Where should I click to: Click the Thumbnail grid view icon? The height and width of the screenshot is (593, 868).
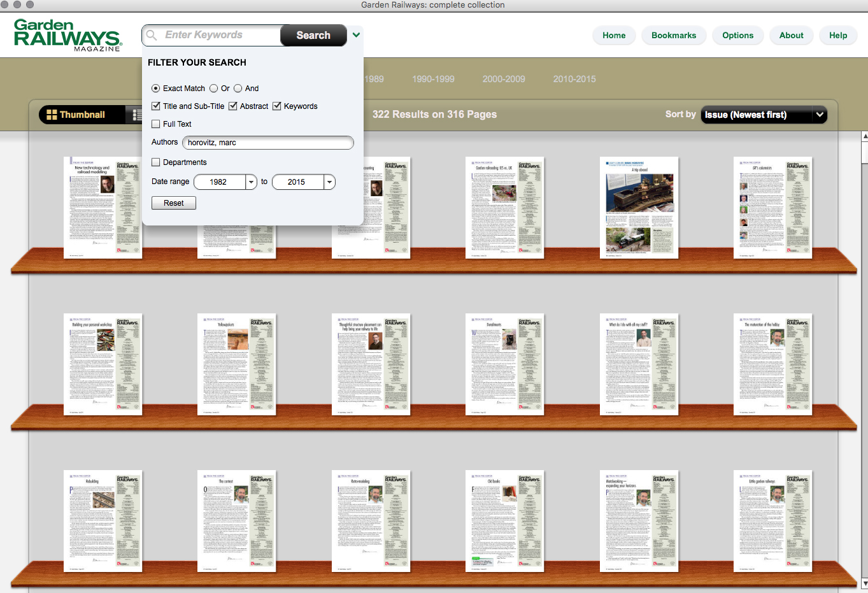(x=52, y=115)
